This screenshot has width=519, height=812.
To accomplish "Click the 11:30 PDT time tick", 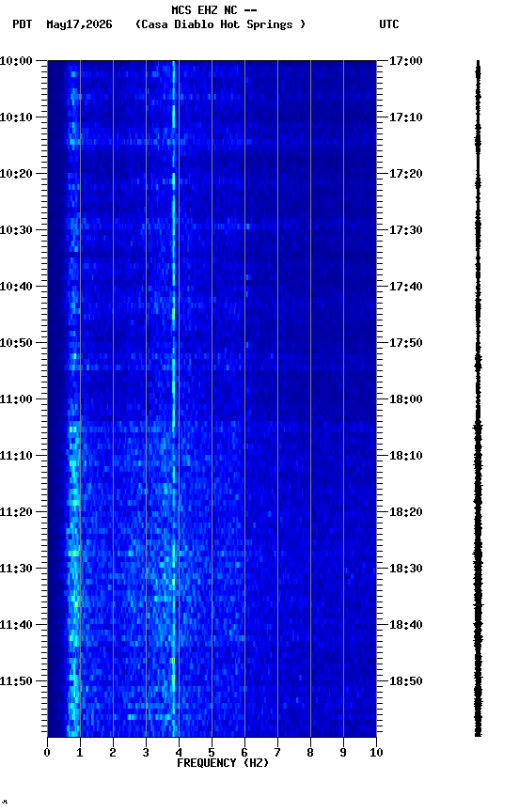I will click(16, 569).
